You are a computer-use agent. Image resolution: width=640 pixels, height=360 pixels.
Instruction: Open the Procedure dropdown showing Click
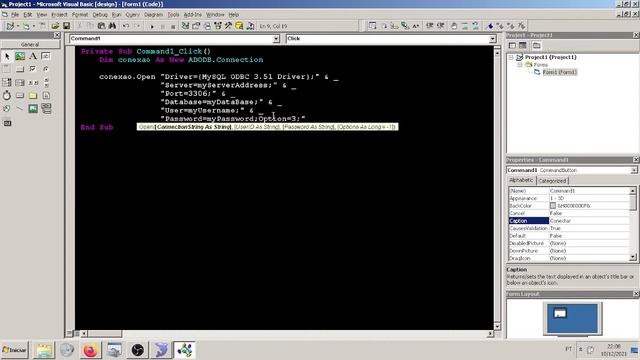492,39
